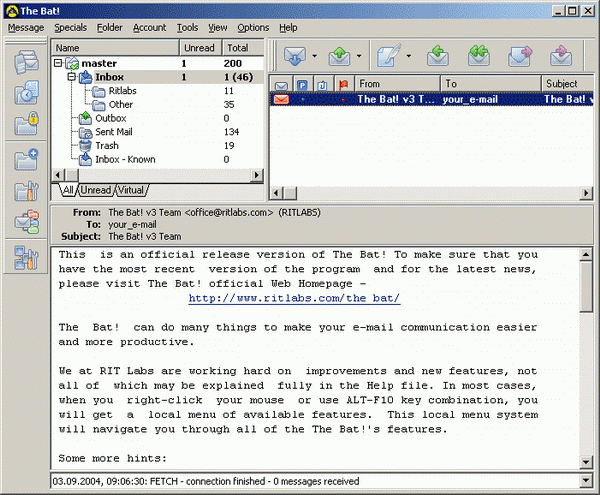
Task: Open the Other subfolder
Action: coord(121,104)
